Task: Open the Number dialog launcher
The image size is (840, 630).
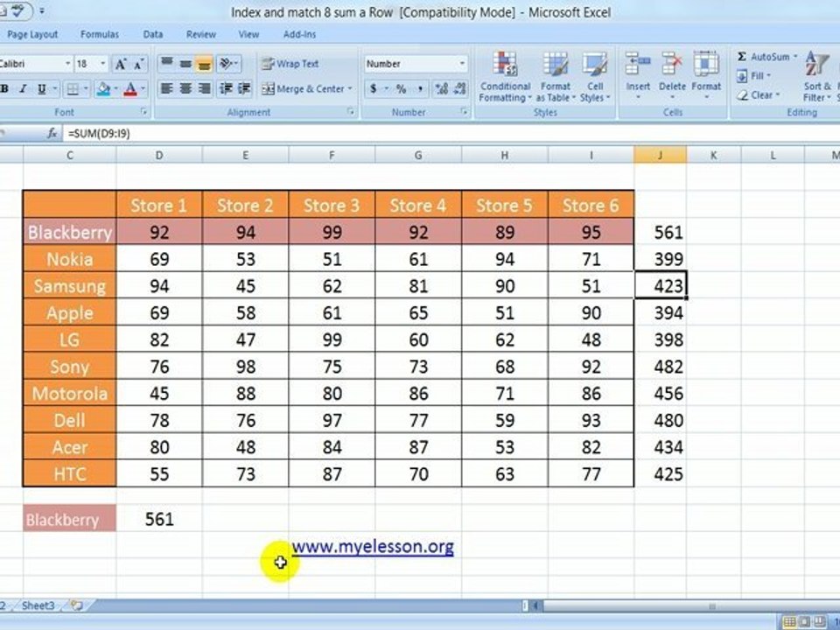Action: coord(464,111)
